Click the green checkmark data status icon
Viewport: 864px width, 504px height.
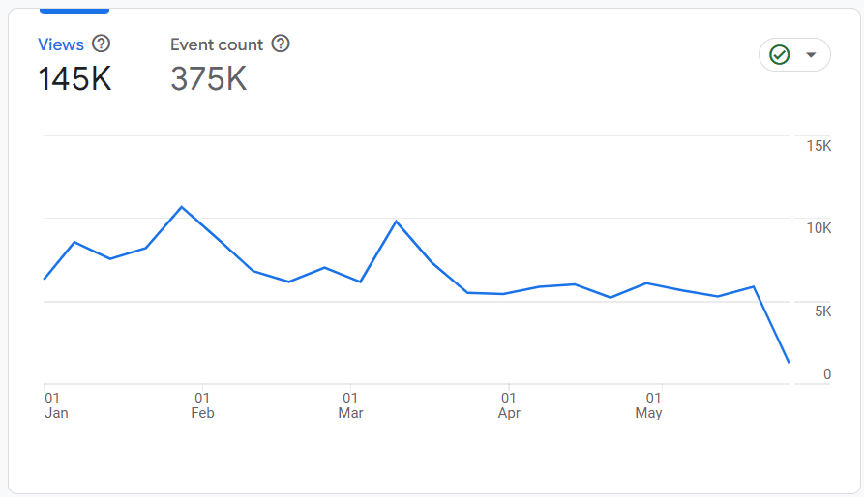[779, 55]
